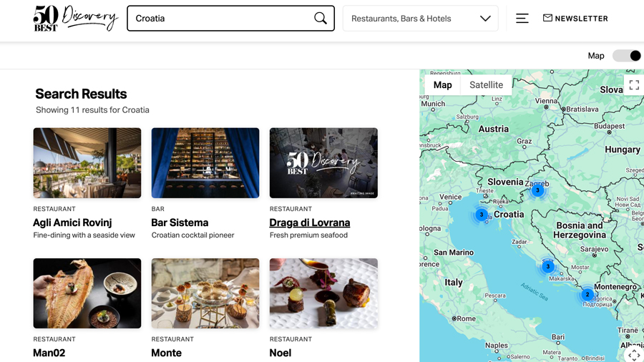Image resolution: width=644 pixels, height=362 pixels.
Task: Click the Bratislava label on the map
Action: coord(582,109)
